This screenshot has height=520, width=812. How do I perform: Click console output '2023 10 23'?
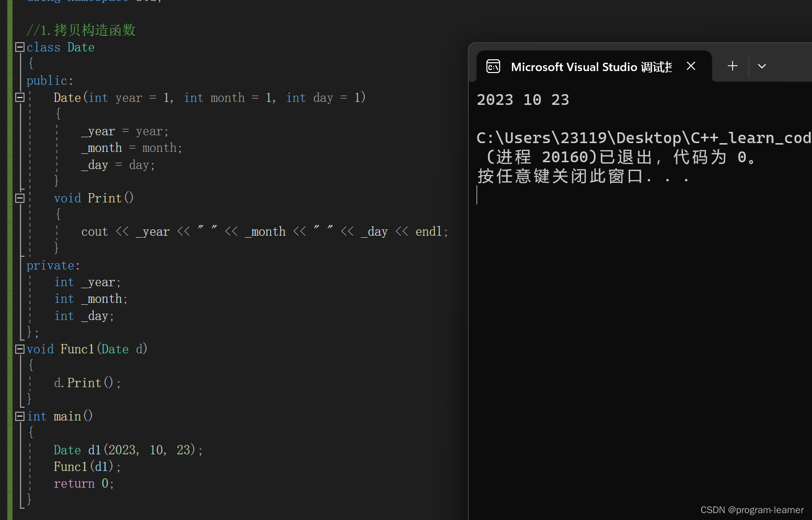tap(523, 99)
